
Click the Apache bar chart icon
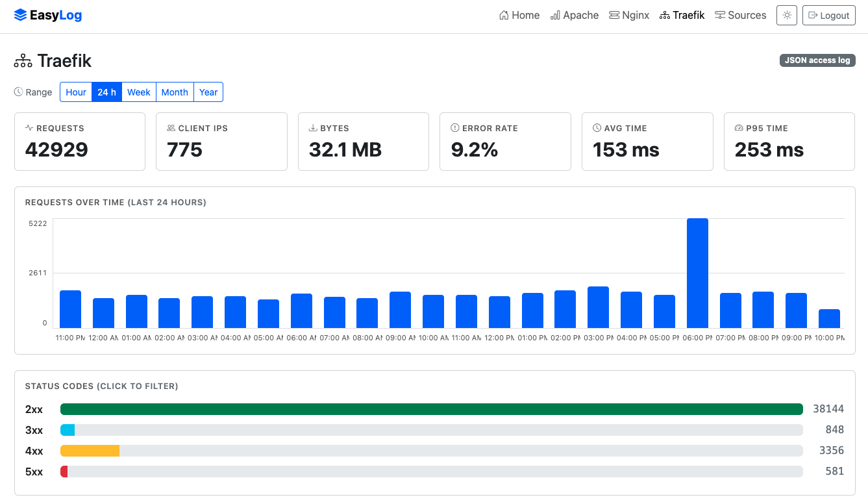555,15
